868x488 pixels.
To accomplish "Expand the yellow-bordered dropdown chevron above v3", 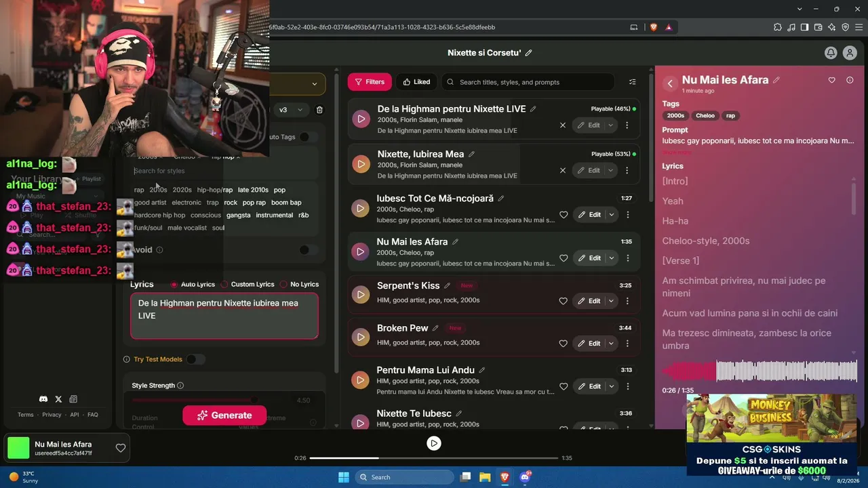I will point(314,84).
